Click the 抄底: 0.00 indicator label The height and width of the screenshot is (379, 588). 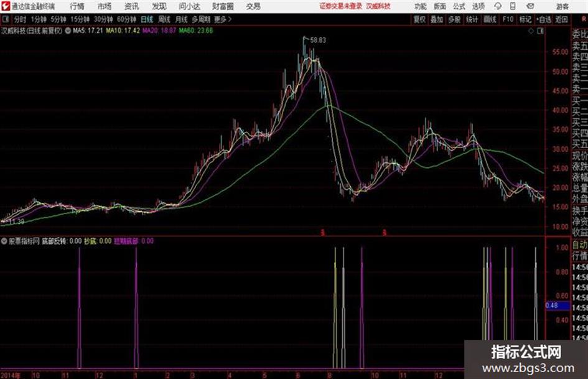pos(98,241)
